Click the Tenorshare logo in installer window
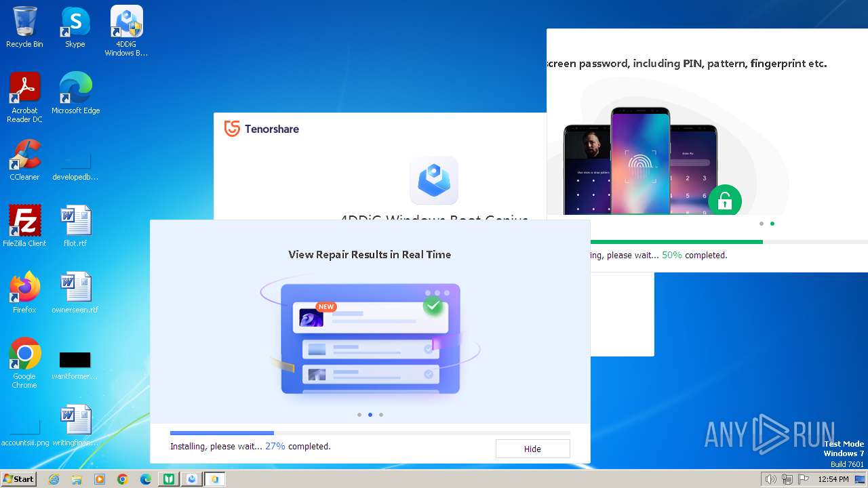868x488 pixels. coord(261,129)
